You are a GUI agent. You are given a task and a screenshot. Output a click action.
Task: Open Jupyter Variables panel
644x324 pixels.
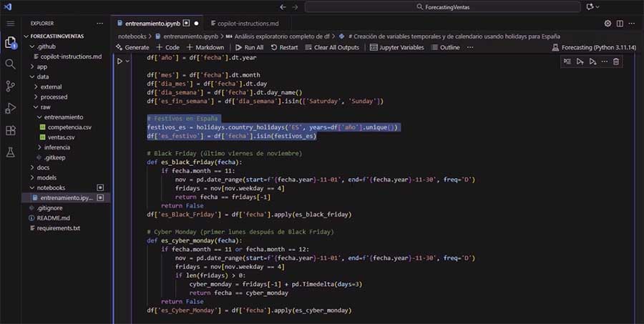(396, 47)
